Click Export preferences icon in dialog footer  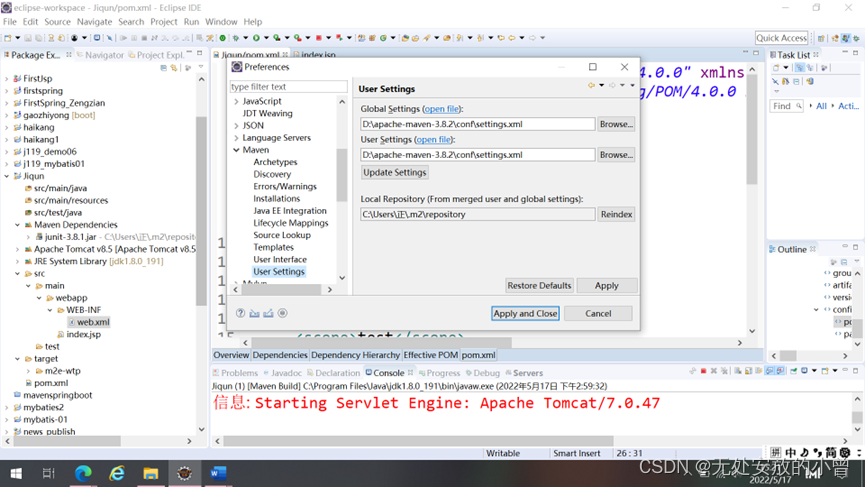268,313
